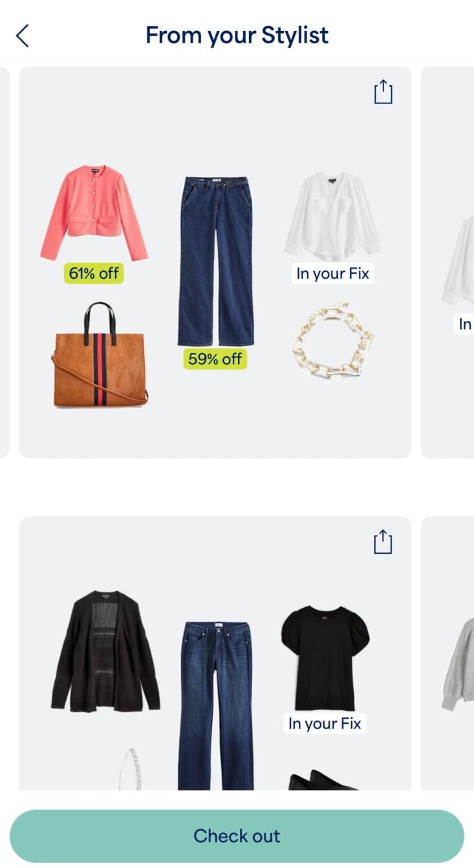
Task: Open the black open-knit cardigan
Action: 105,651
